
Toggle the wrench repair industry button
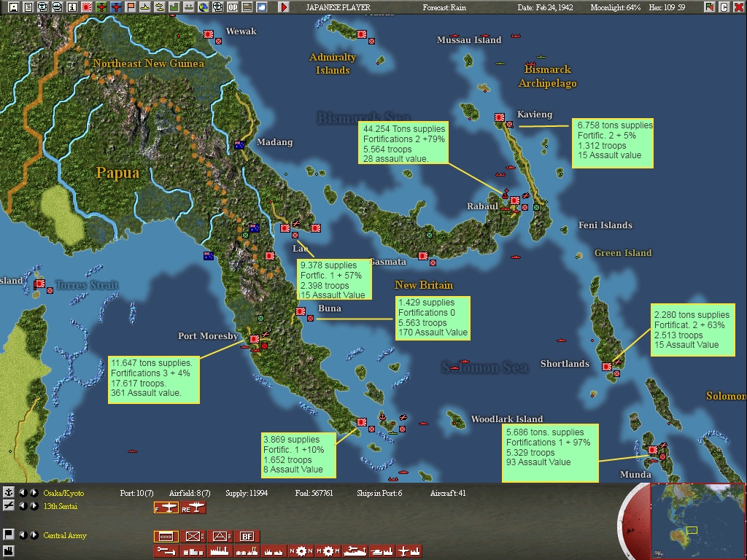166,551
